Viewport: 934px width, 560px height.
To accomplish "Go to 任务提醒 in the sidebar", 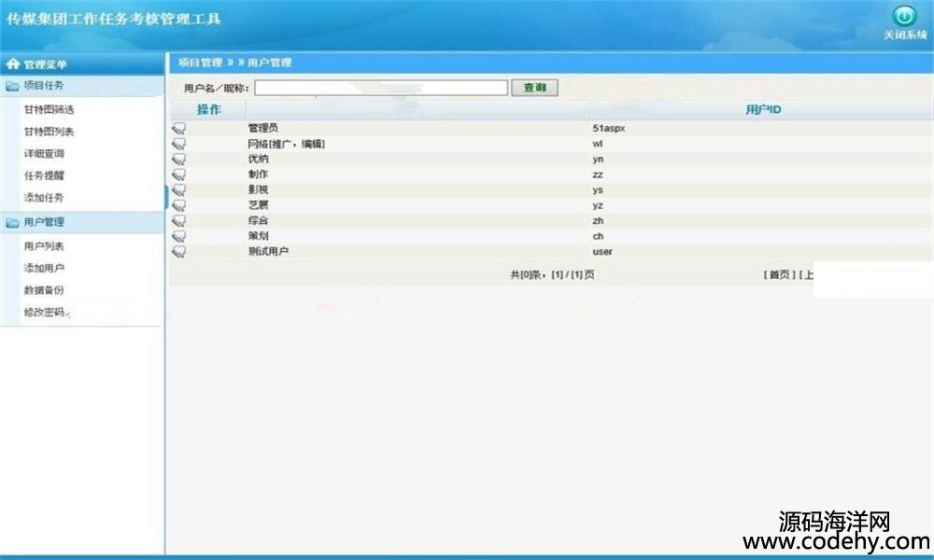I will click(x=44, y=175).
